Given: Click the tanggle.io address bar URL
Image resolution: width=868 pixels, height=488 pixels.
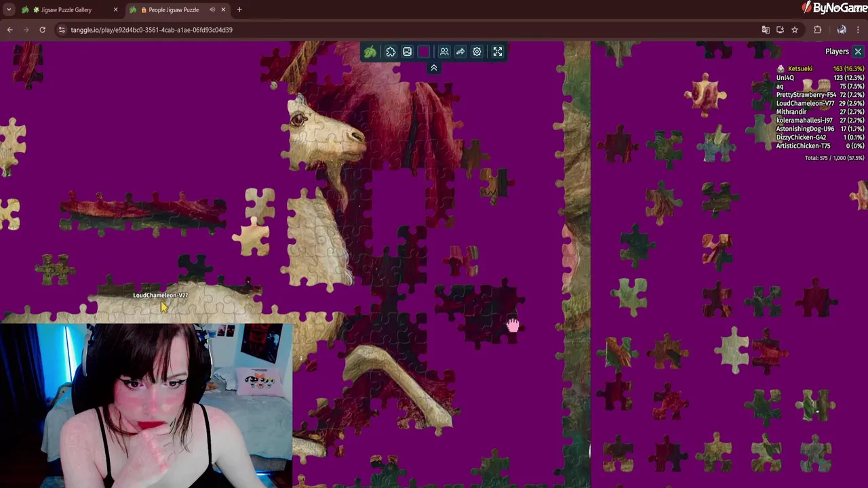Looking at the screenshot, I should [x=151, y=30].
